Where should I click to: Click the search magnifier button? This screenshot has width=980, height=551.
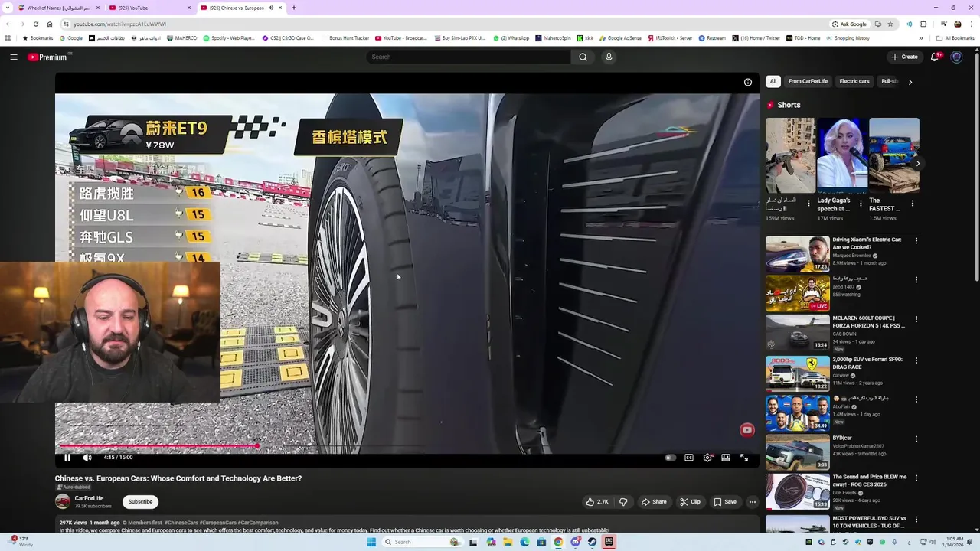coord(583,57)
